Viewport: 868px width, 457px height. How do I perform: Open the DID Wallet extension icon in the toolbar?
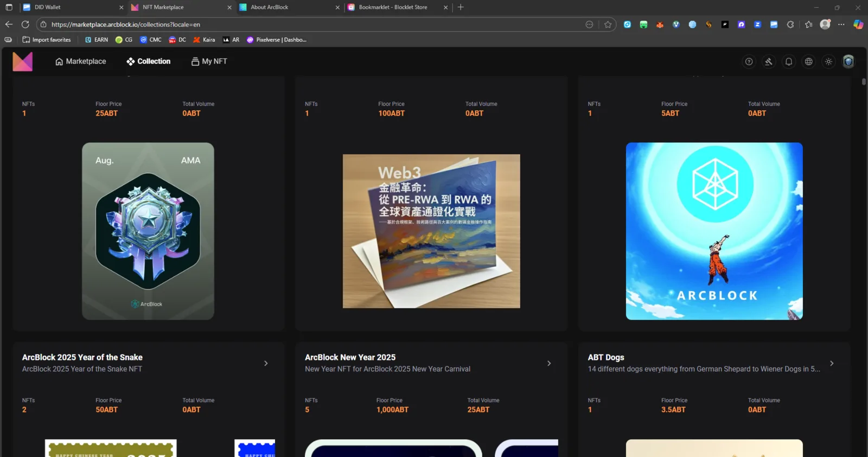click(774, 24)
